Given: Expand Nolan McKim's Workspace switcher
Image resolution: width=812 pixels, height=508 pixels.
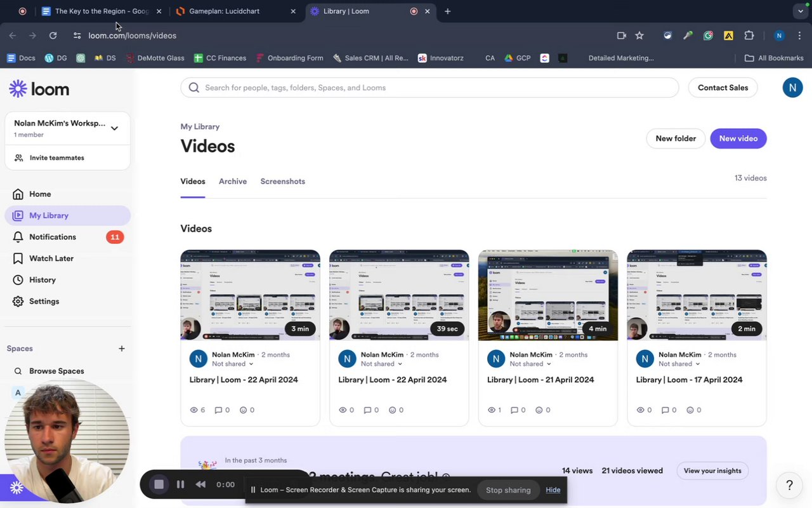Looking at the screenshot, I should pos(67,128).
